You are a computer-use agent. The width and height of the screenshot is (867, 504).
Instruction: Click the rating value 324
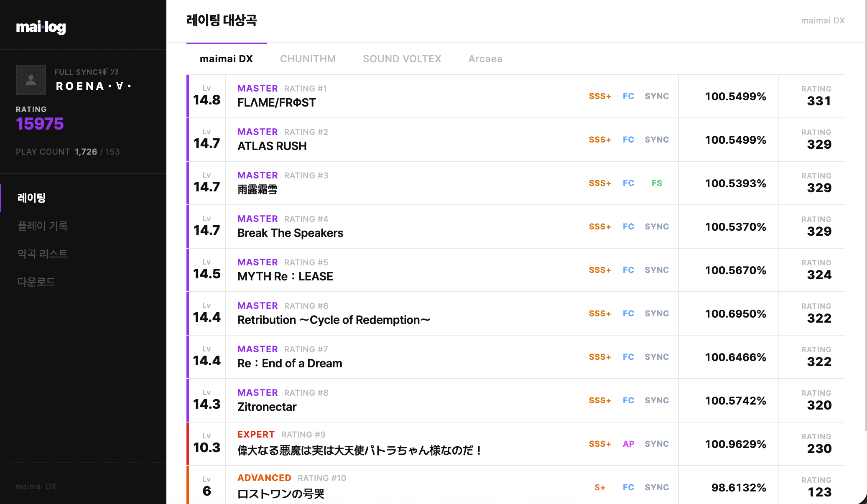[819, 275]
